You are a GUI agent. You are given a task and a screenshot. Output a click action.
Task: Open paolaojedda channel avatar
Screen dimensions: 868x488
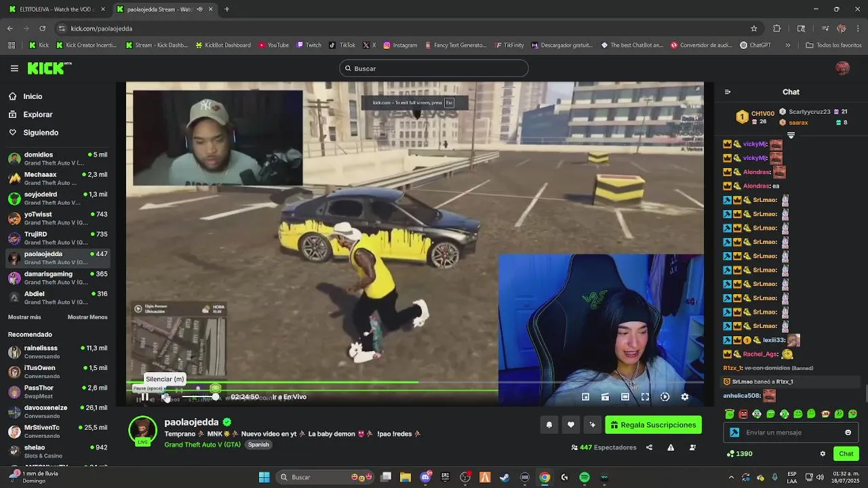[x=142, y=431]
